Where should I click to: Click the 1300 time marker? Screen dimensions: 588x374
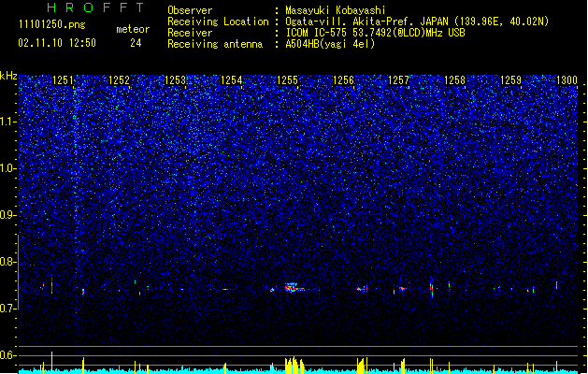566,80
